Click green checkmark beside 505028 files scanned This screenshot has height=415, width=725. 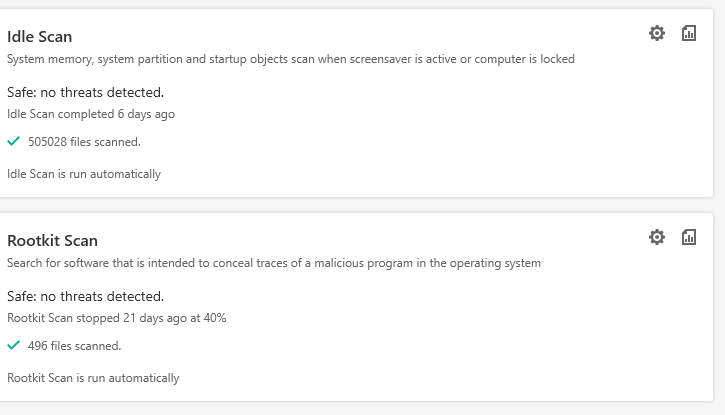coord(13,142)
